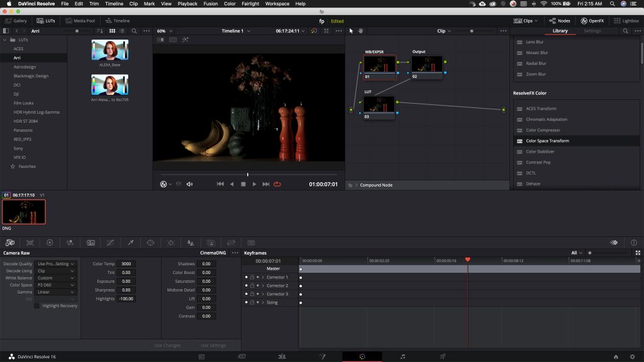Image resolution: width=644 pixels, height=362 pixels.
Task: Open the Power Window palette
Action: point(150,243)
